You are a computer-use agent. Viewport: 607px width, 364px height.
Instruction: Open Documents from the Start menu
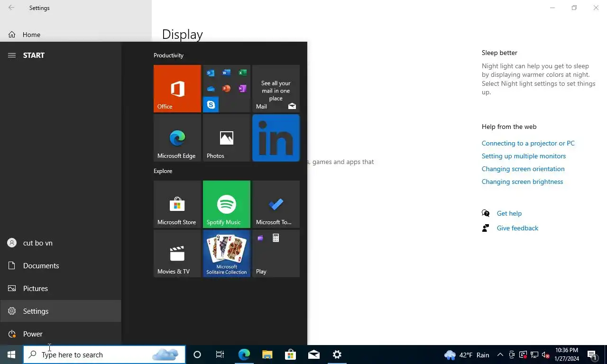point(61,266)
